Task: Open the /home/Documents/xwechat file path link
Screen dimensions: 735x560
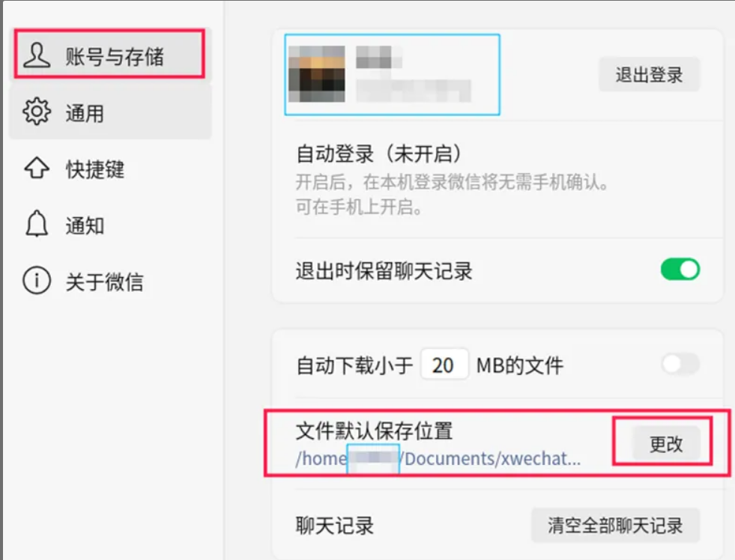Action: point(438,458)
